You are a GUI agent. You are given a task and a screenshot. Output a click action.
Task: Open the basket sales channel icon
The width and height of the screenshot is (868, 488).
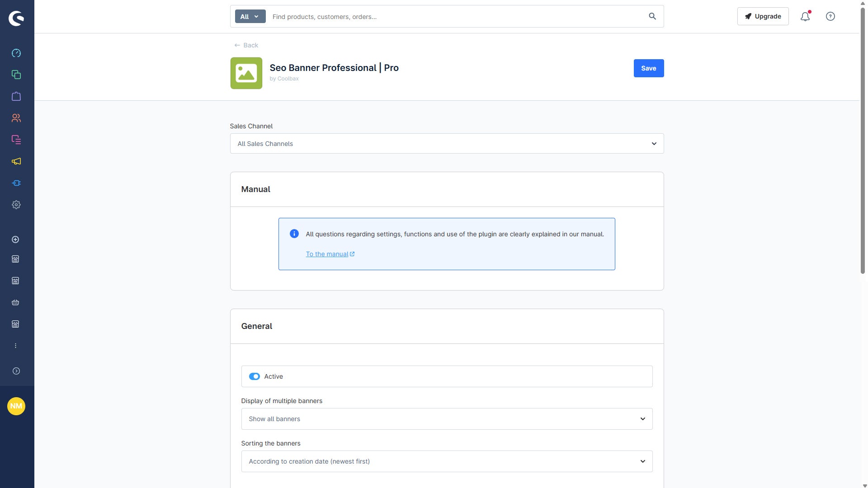[15, 302]
